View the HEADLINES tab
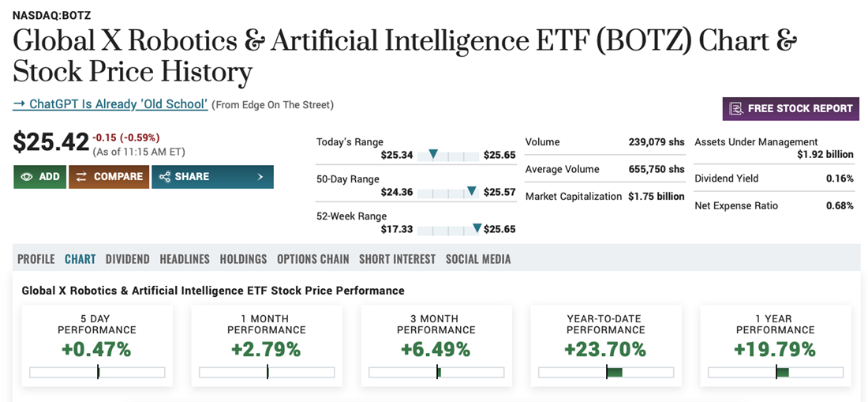The height and width of the screenshot is (402, 868). pyautogui.click(x=185, y=259)
